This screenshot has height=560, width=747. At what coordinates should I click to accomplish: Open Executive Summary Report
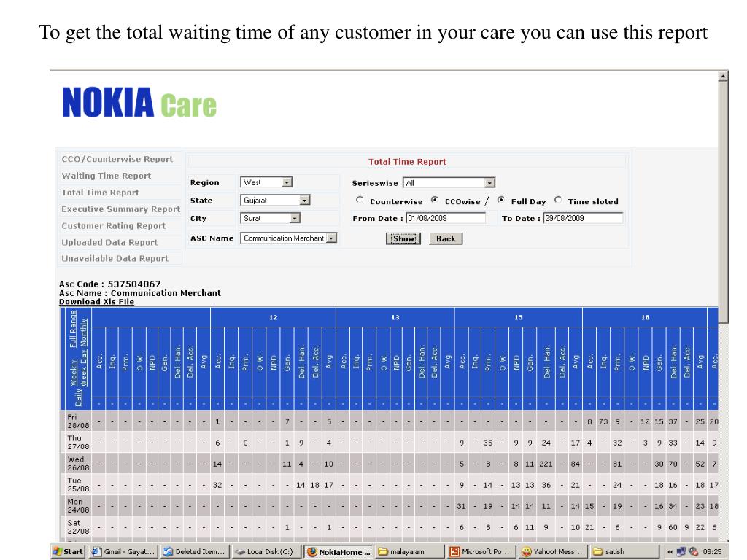coord(120,209)
